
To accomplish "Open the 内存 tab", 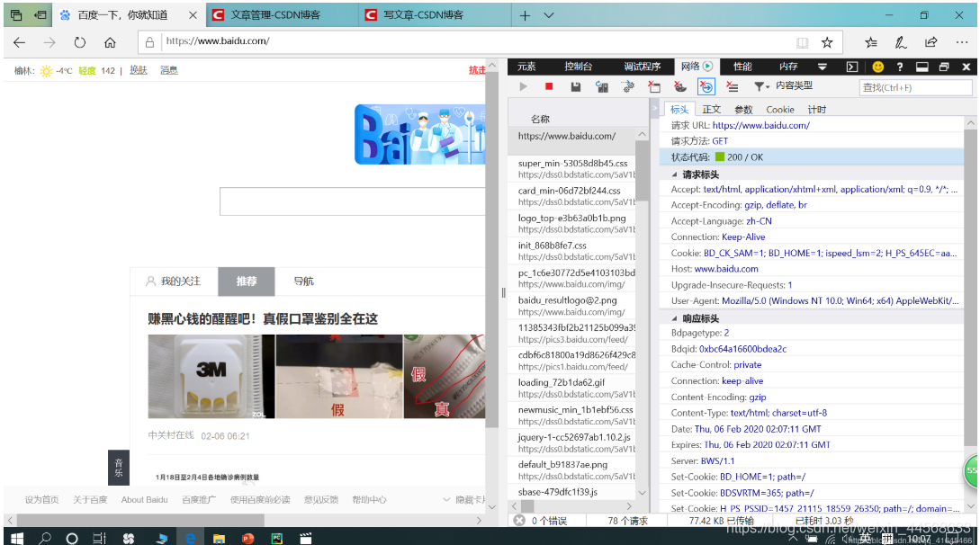I will click(788, 67).
